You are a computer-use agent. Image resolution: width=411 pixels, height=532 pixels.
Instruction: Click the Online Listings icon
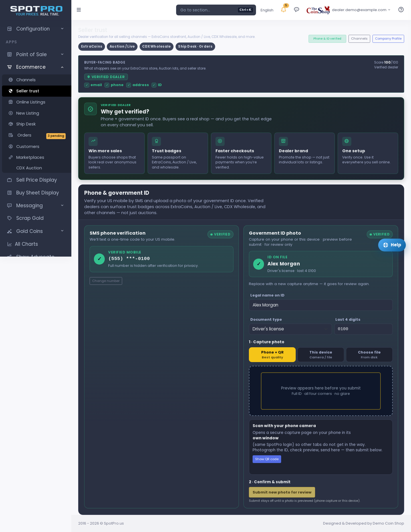[x=11, y=102]
